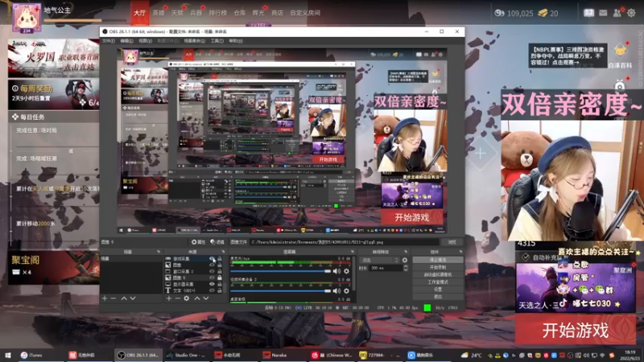This screenshot has width=644, height=362.
Task: Click the game mail envelope icon
Action: [x=603, y=13]
